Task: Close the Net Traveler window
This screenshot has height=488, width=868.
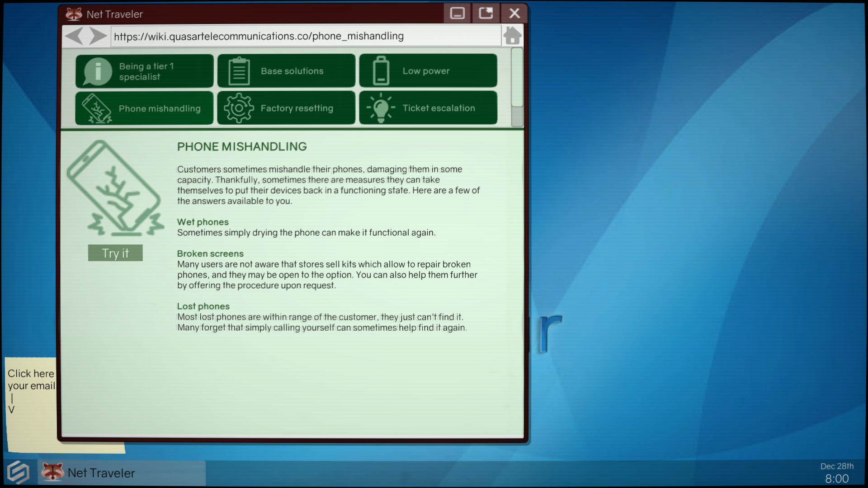Action: pyautogui.click(x=514, y=13)
